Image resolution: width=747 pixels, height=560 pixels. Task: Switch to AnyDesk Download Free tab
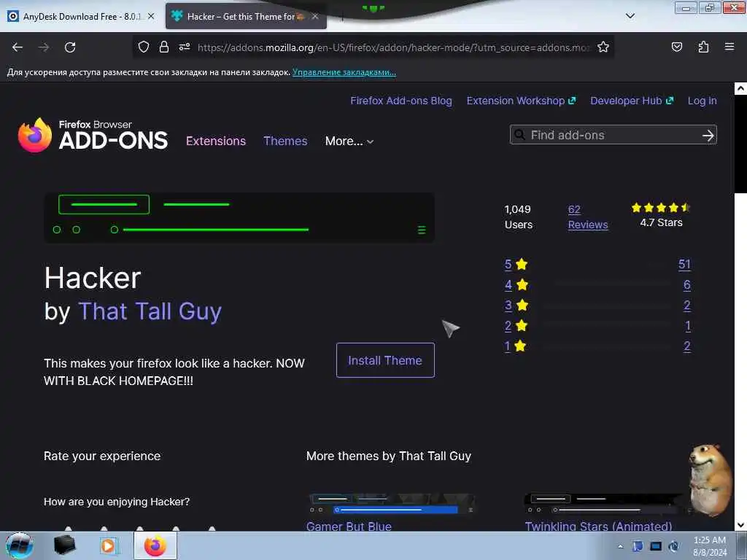coord(81,16)
